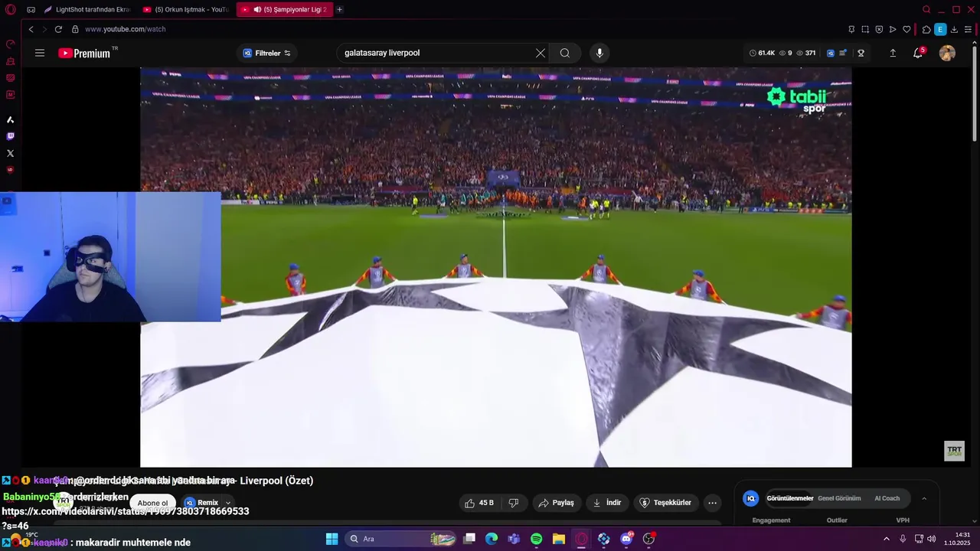Open YouTube notifications bell

point(918,53)
